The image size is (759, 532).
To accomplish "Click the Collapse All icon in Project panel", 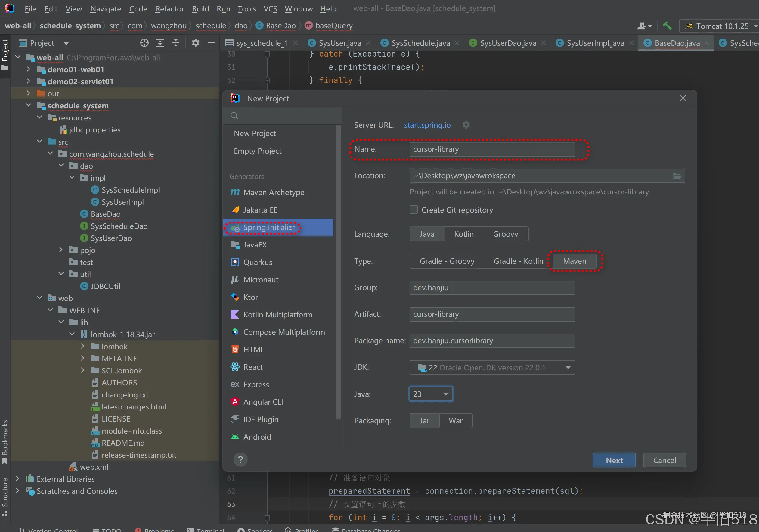I will (x=176, y=43).
